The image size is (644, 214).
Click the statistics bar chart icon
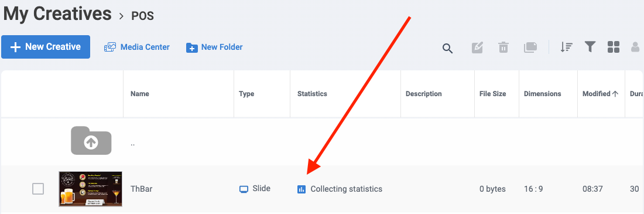pyautogui.click(x=302, y=189)
